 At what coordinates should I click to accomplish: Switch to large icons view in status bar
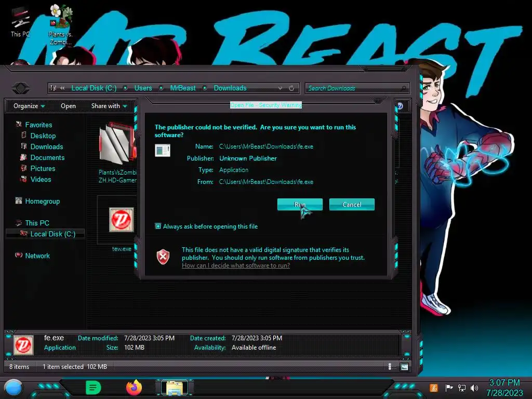pos(404,366)
